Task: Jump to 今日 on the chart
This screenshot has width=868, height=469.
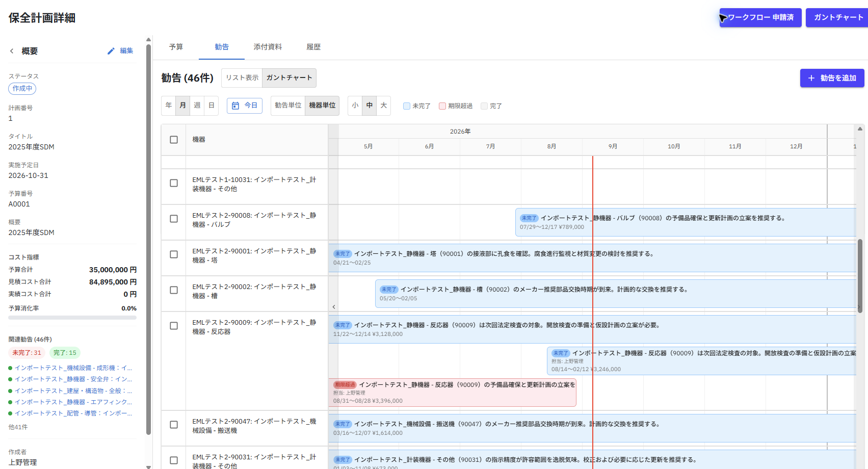Action: 245,106
